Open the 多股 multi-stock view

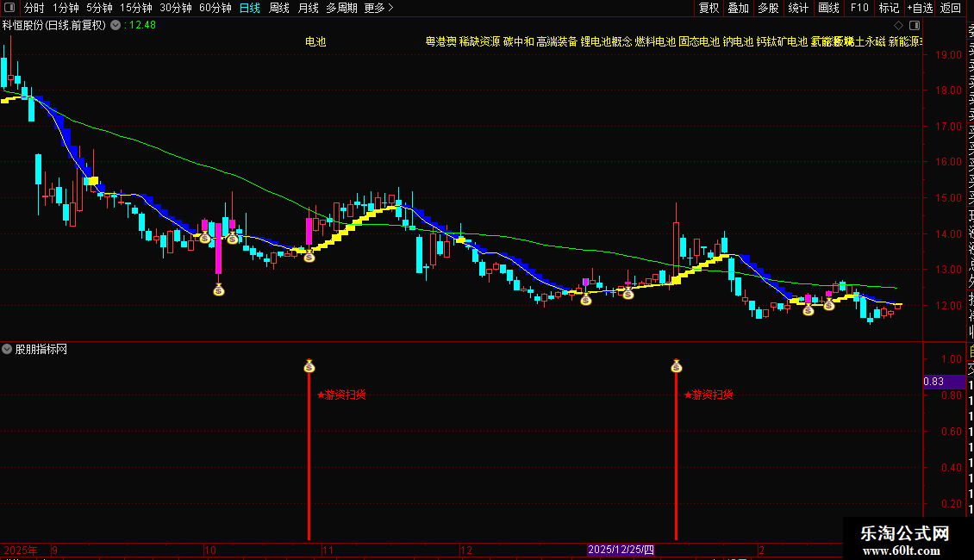[x=768, y=8]
